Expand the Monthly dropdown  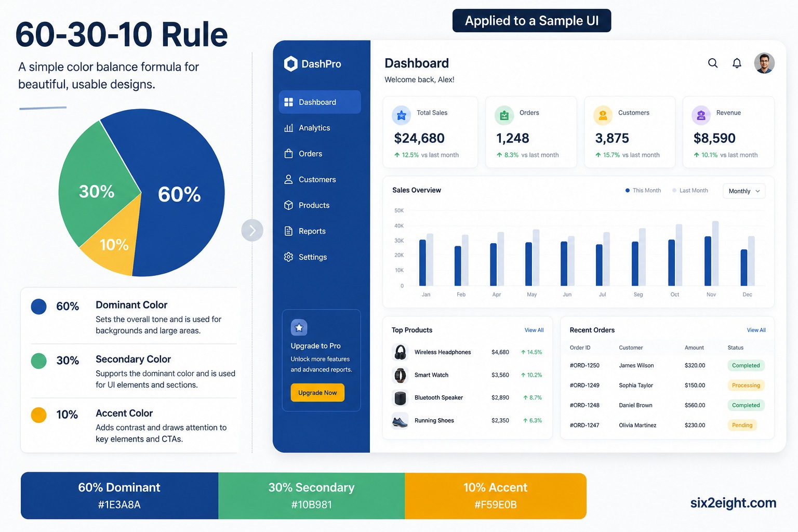[744, 191]
